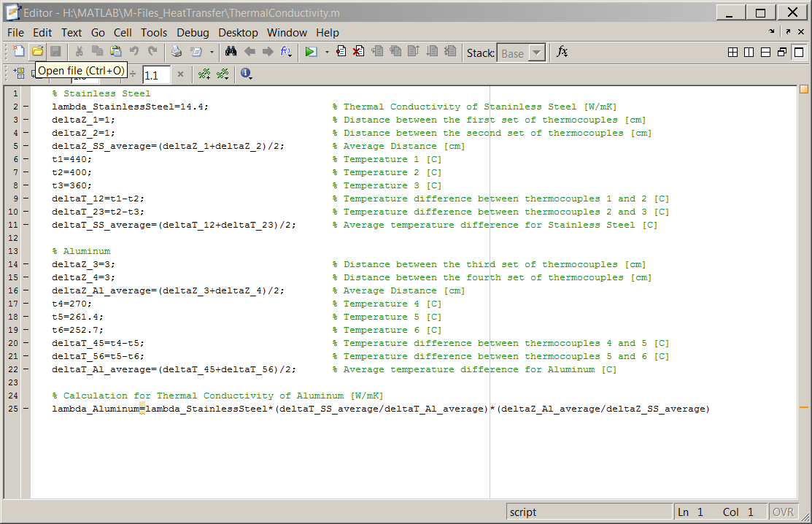Click the Paste clipboard icon
Image resolution: width=812 pixels, height=524 pixels.
click(115, 51)
